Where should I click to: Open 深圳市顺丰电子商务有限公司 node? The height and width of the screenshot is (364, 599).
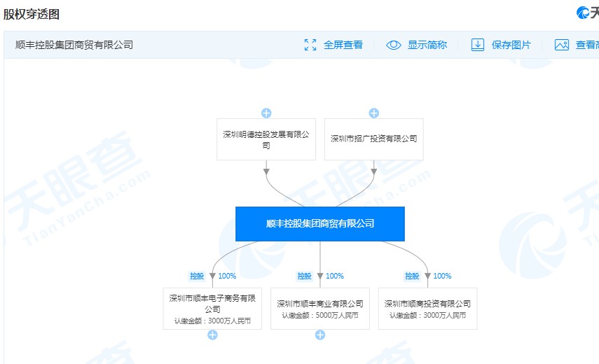[x=212, y=308]
